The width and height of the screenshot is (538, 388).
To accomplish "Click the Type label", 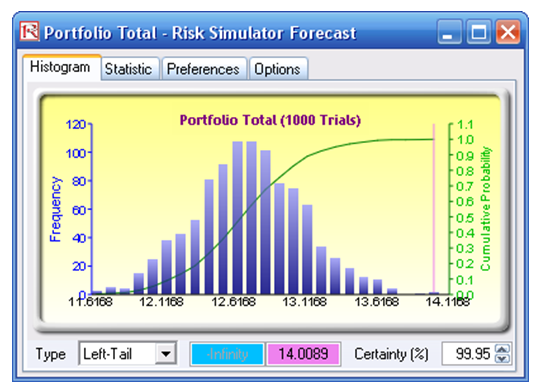I will click(50, 354).
